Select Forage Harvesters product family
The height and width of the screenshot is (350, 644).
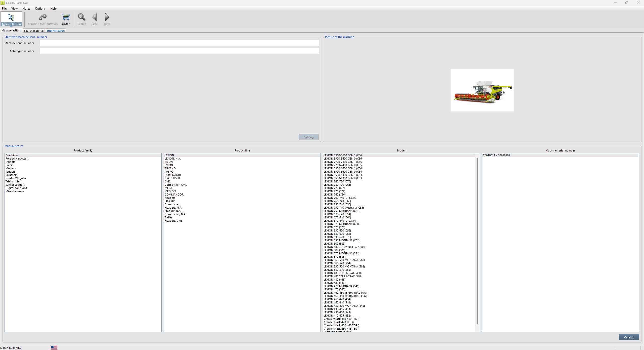(17, 159)
